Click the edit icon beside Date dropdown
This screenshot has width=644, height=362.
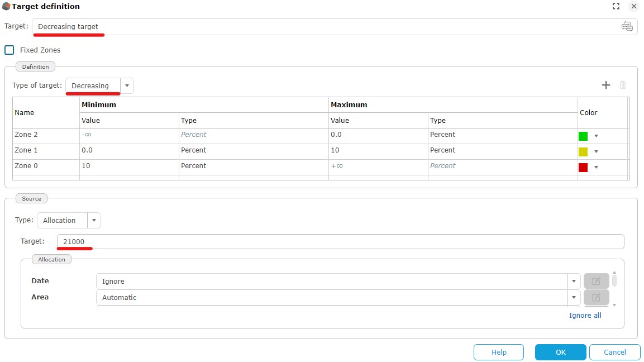point(596,281)
